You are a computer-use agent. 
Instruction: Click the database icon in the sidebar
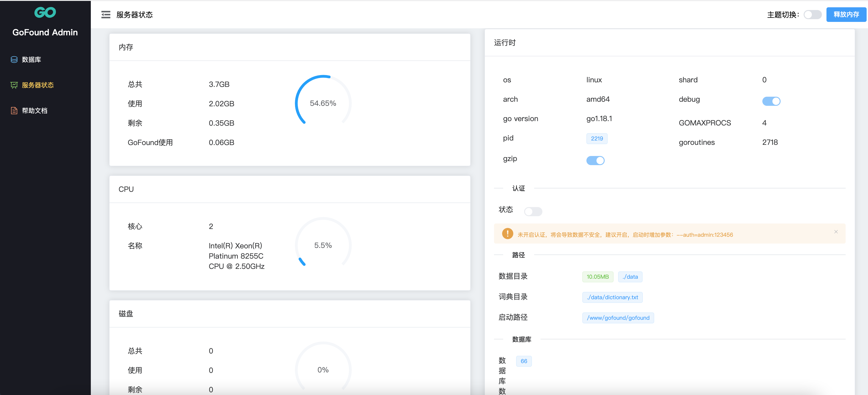(14, 60)
